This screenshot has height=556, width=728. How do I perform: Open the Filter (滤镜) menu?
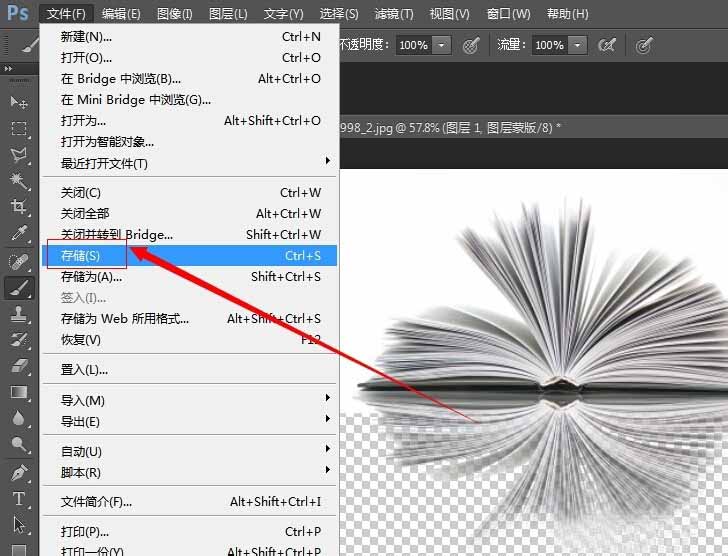click(x=394, y=13)
